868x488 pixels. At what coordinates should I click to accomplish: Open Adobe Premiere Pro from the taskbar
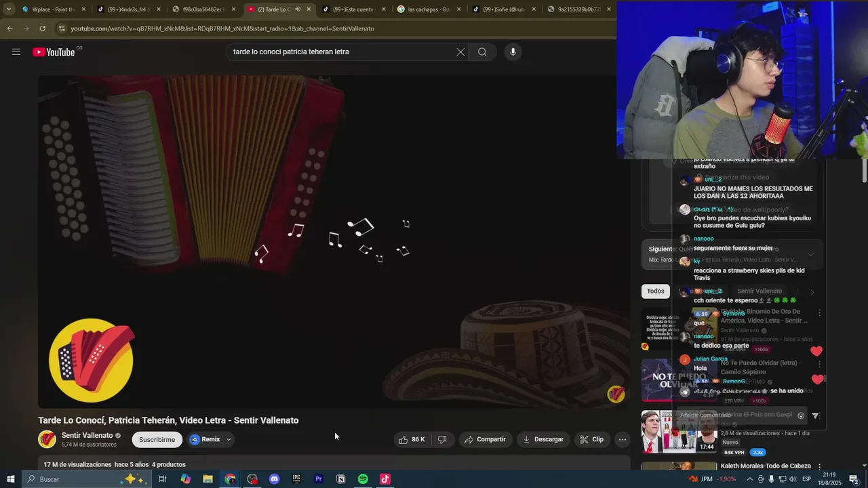click(x=318, y=479)
